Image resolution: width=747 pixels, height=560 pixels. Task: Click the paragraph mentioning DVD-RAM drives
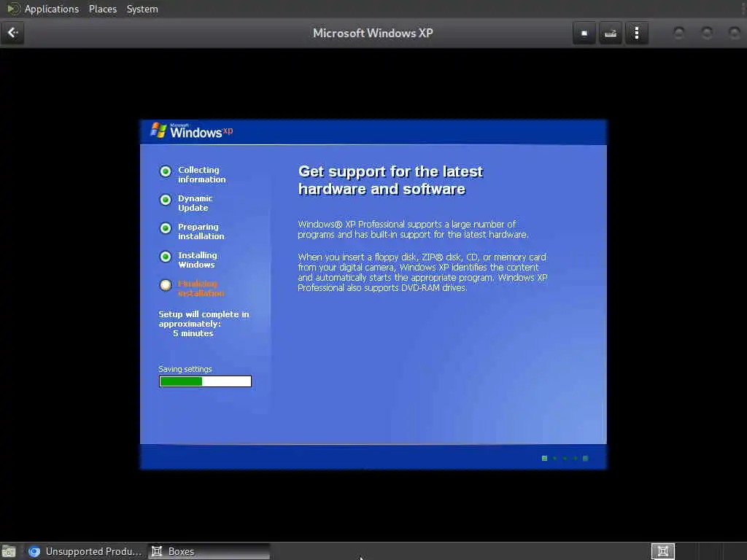[422, 273]
